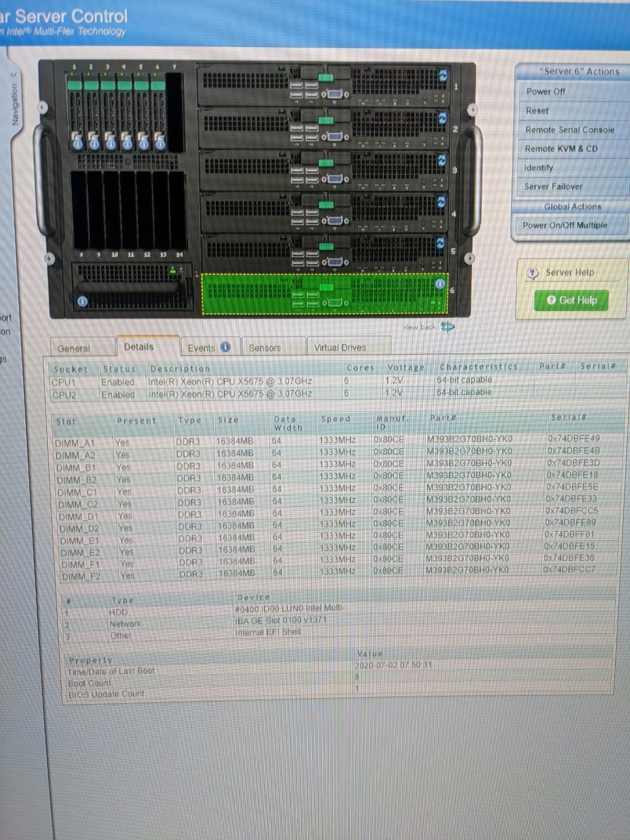Click serial number 0x74DBFCC7
This screenshot has height=840, width=630.
569,569
